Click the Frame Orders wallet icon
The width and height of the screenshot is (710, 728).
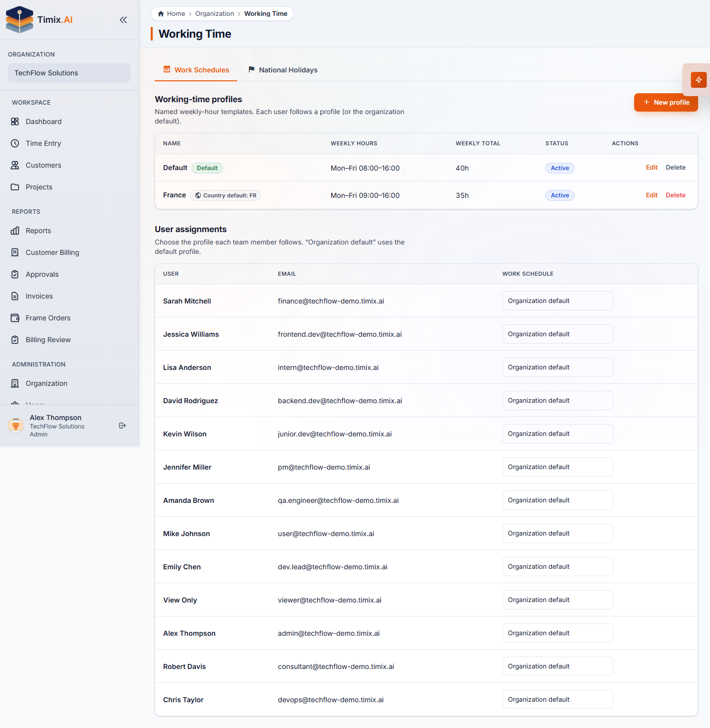[15, 318]
